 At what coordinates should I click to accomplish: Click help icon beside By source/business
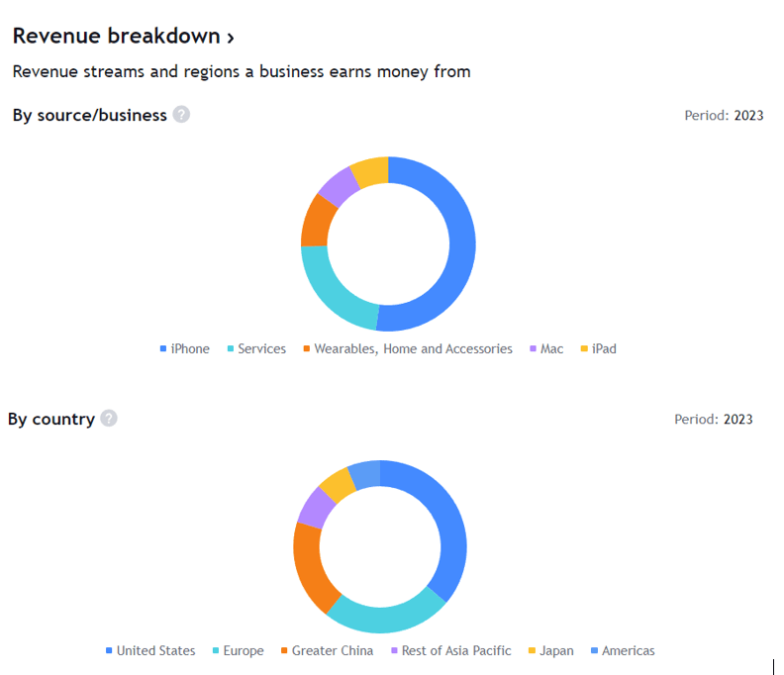[181, 115]
